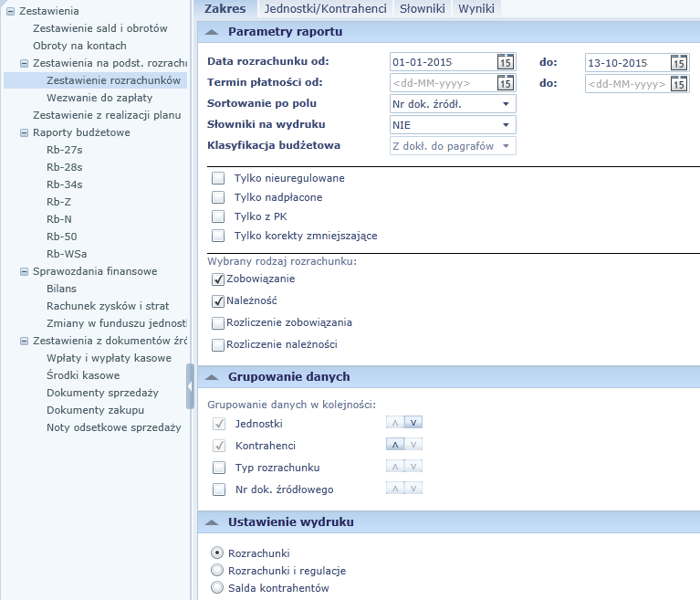Open Sortowanie po polu dropdown

click(x=453, y=104)
